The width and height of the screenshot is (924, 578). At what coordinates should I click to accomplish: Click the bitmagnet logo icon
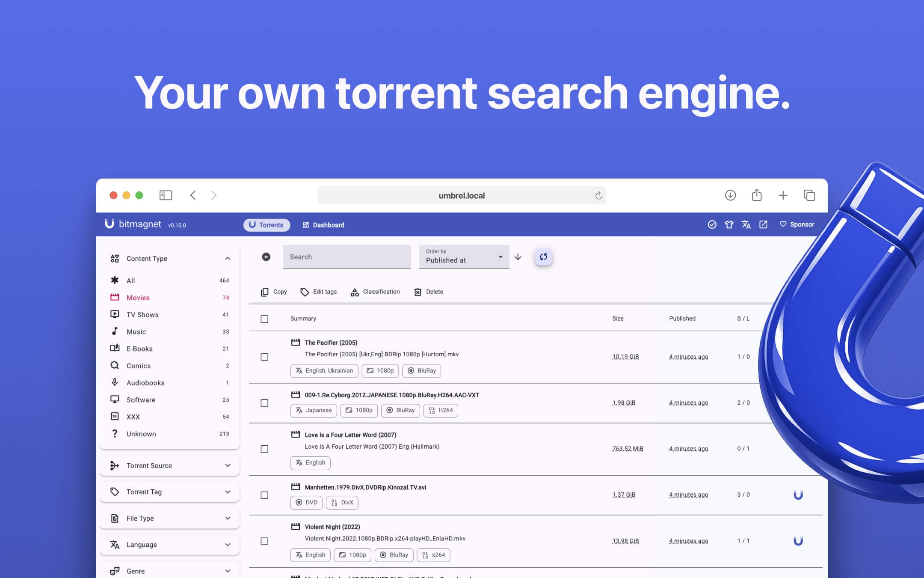(110, 224)
